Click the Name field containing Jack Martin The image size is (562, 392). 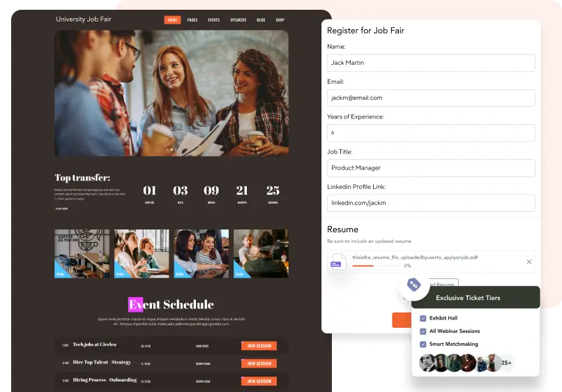click(x=431, y=63)
